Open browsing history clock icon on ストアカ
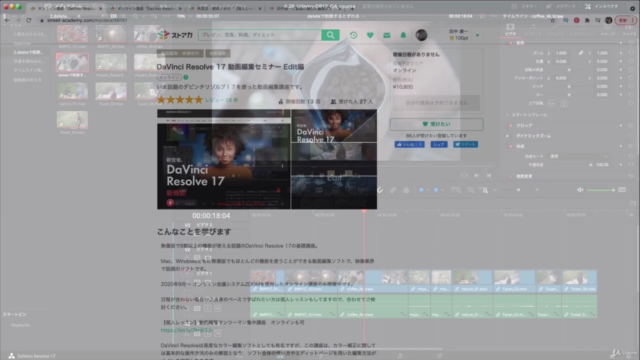The width and height of the screenshot is (640, 360). (353, 35)
